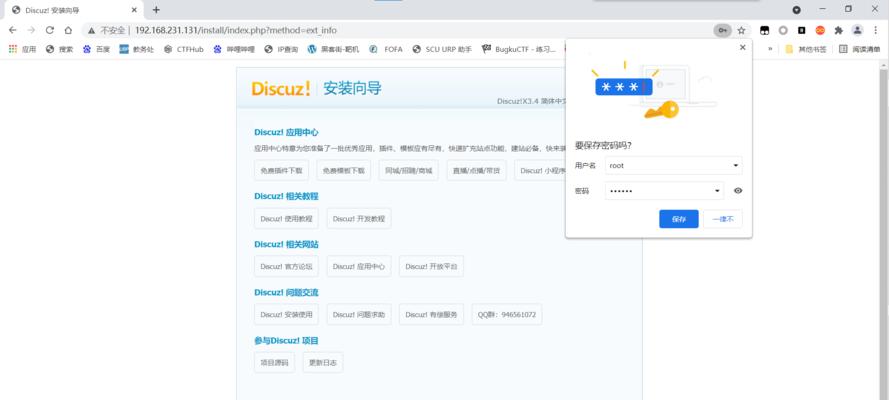The image size is (889, 400).
Task: Open the 黑客街-靶机 bookmark
Action: click(x=333, y=49)
